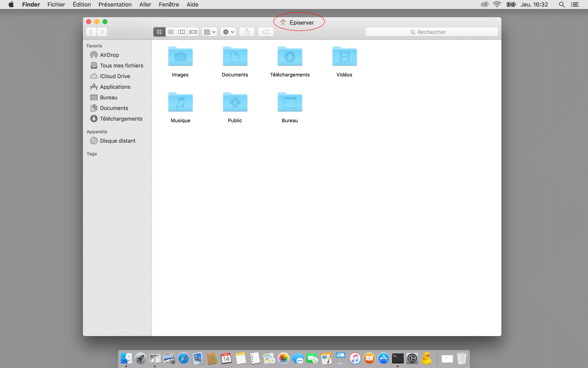Open the gear action menu
Screen dimensions: 588x368
coord(228,32)
